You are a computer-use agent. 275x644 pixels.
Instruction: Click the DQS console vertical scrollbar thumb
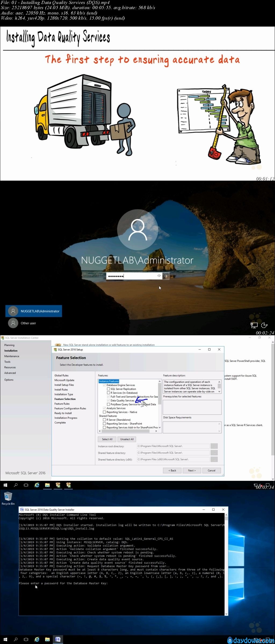[x=226, y=518]
